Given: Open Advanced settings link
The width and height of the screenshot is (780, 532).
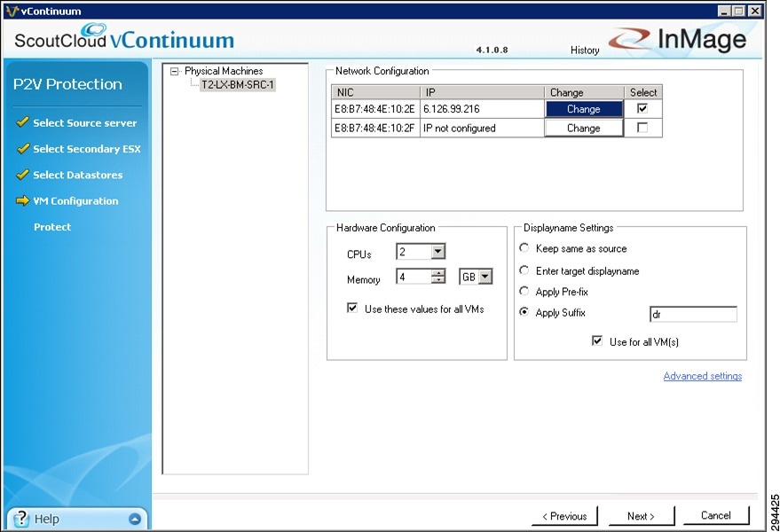Looking at the screenshot, I should point(703,376).
